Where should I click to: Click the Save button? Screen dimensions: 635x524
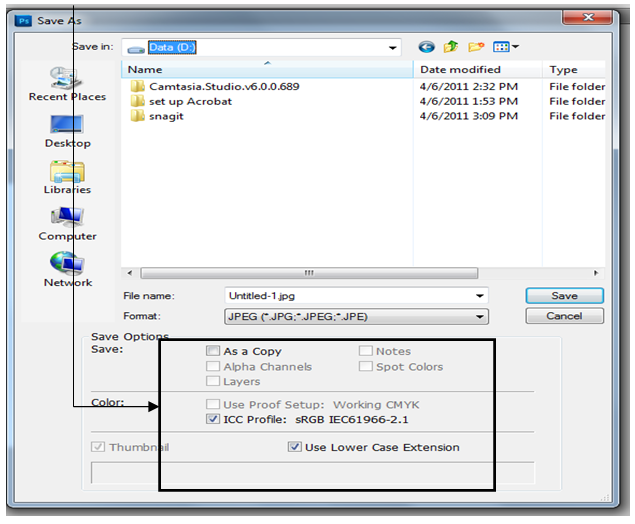coord(564,296)
